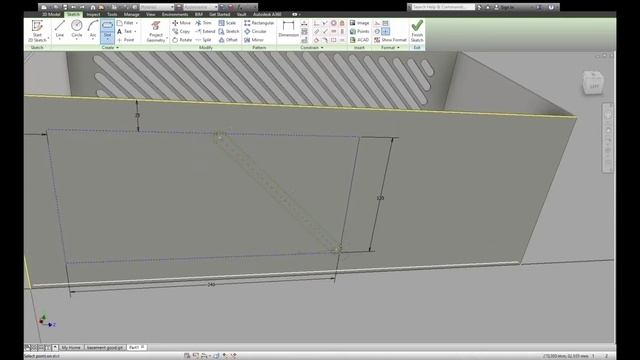The image size is (640, 360).
Task: Choose the Fillet tool
Action: tap(125, 23)
